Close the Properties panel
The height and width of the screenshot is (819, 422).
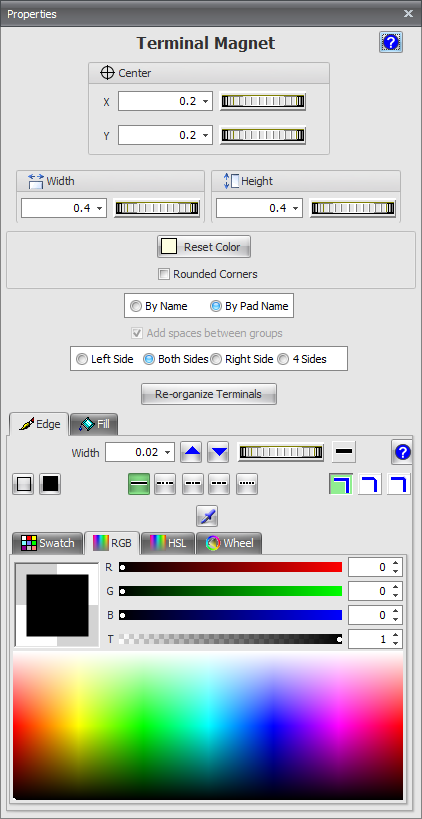pyautogui.click(x=408, y=14)
